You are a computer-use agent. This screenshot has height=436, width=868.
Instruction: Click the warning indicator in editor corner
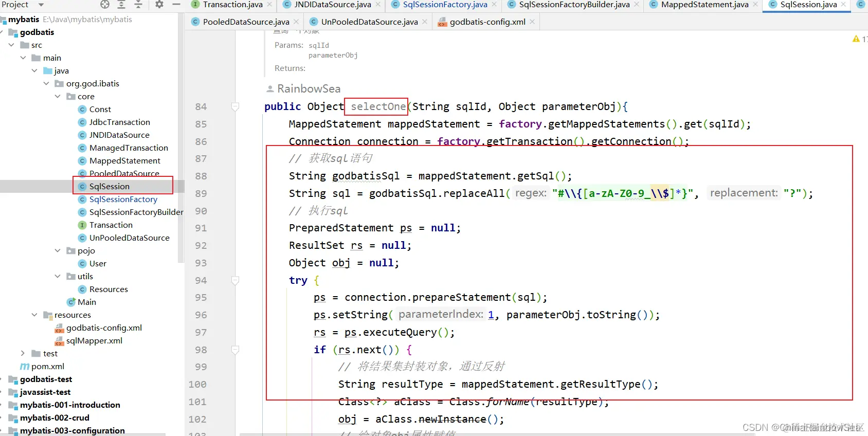pos(856,39)
